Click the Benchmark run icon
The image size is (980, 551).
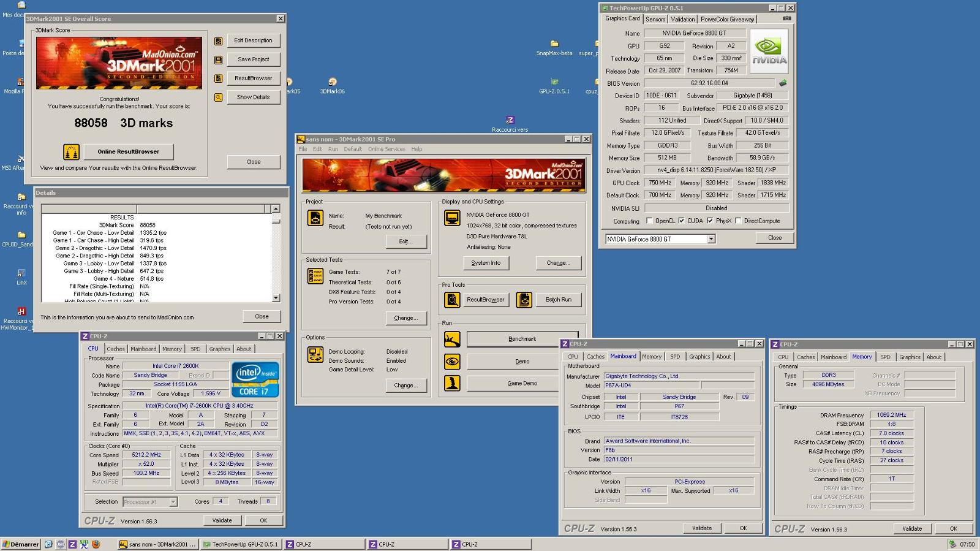point(452,339)
